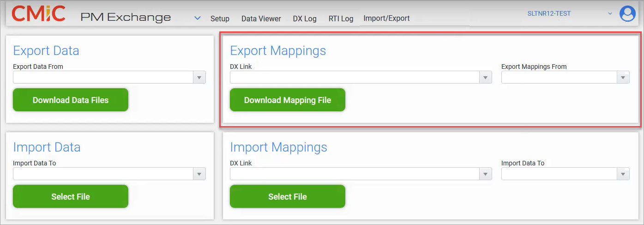
Task: Switch to the RTI Log tab
Action: point(341,19)
